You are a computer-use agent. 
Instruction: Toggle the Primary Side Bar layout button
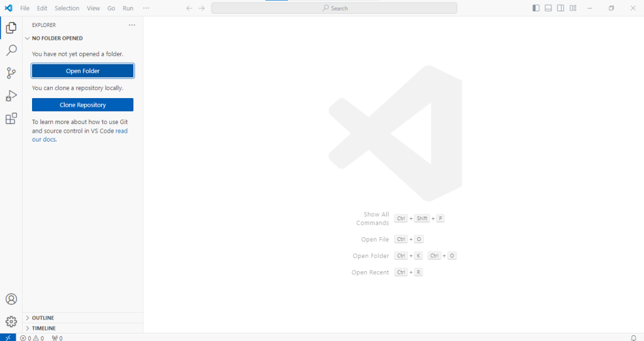(x=536, y=8)
